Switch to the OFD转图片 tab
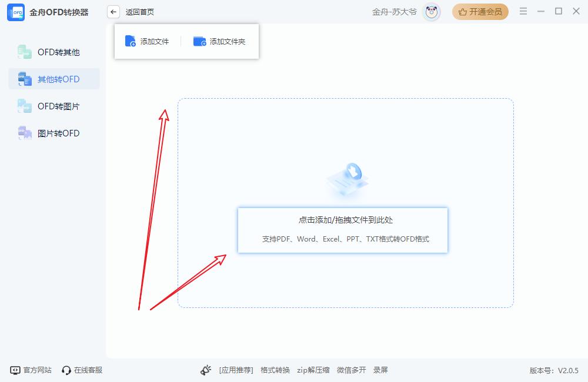Image resolution: width=588 pixels, height=382 pixels. (x=54, y=106)
